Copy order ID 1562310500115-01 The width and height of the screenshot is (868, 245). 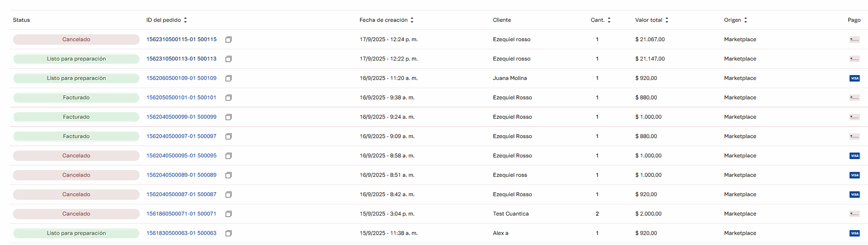click(x=228, y=40)
